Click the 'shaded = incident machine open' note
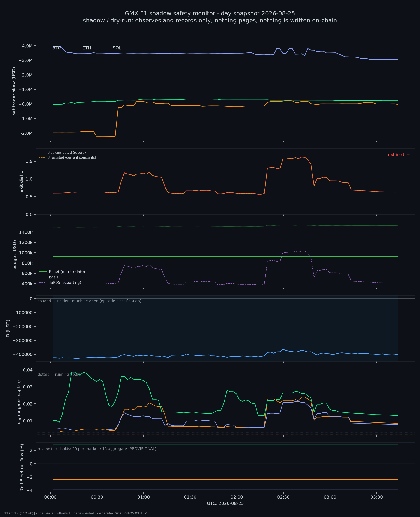This screenshot has height=517, width=420. point(89,301)
